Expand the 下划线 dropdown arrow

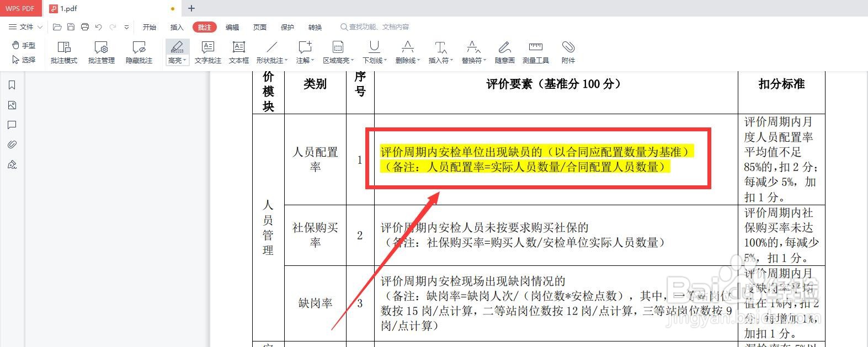click(x=385, y=61)
